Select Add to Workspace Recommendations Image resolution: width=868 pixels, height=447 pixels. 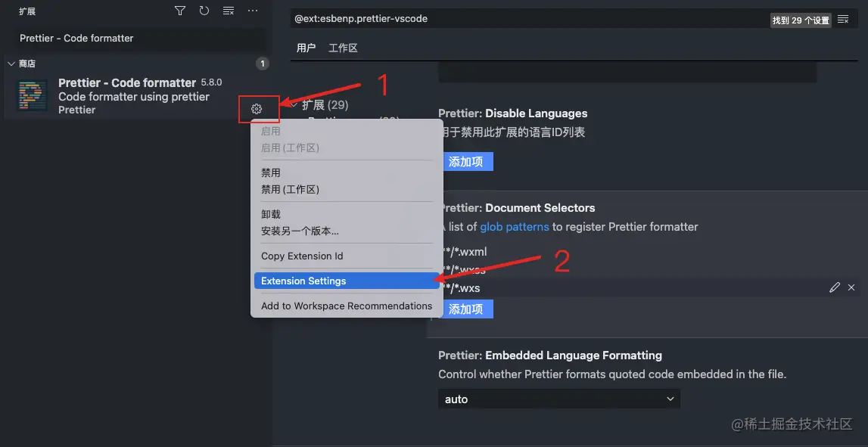[347, 306]
